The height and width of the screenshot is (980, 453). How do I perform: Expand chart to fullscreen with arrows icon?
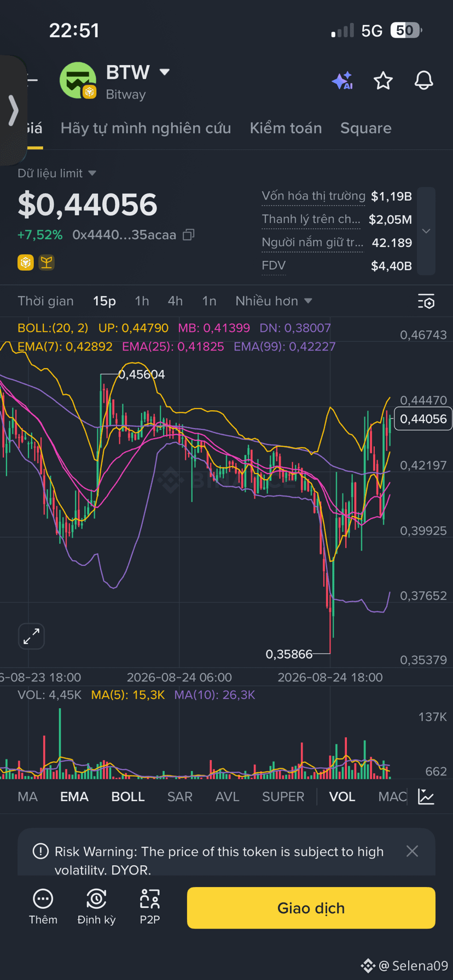[x=31, y=636]
